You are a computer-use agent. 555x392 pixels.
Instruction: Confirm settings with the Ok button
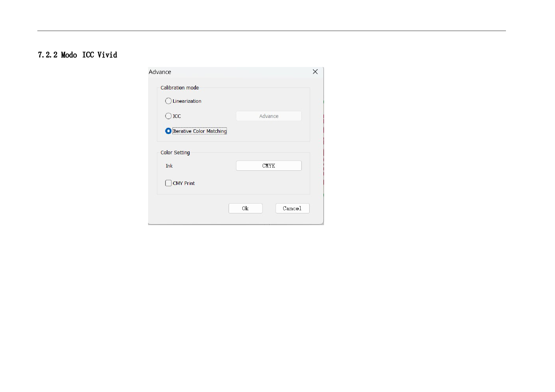[245, 208]
